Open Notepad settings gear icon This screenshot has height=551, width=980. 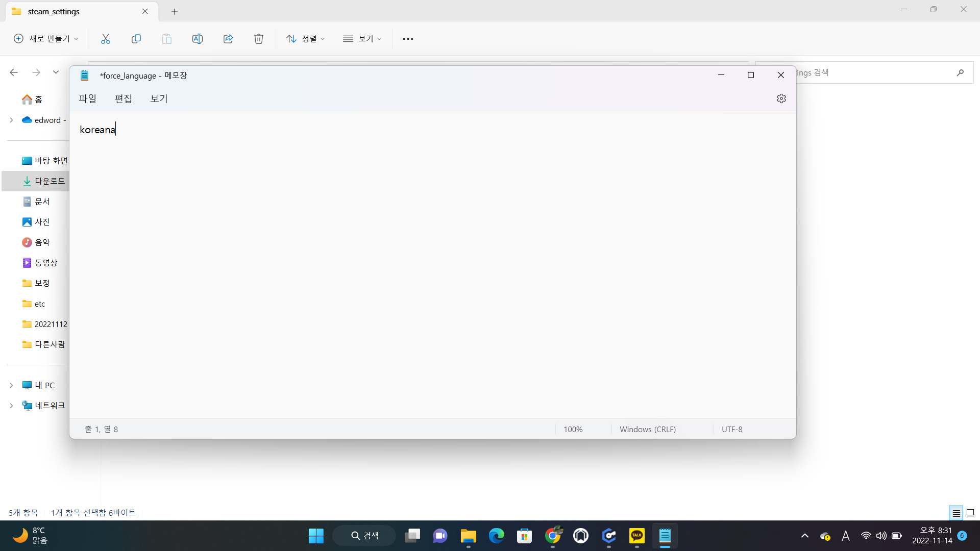[781, 98]
